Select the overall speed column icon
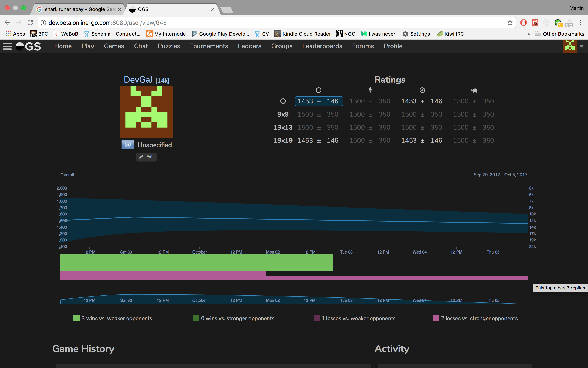This screenshot has height=368, width=588. (318, 90)
